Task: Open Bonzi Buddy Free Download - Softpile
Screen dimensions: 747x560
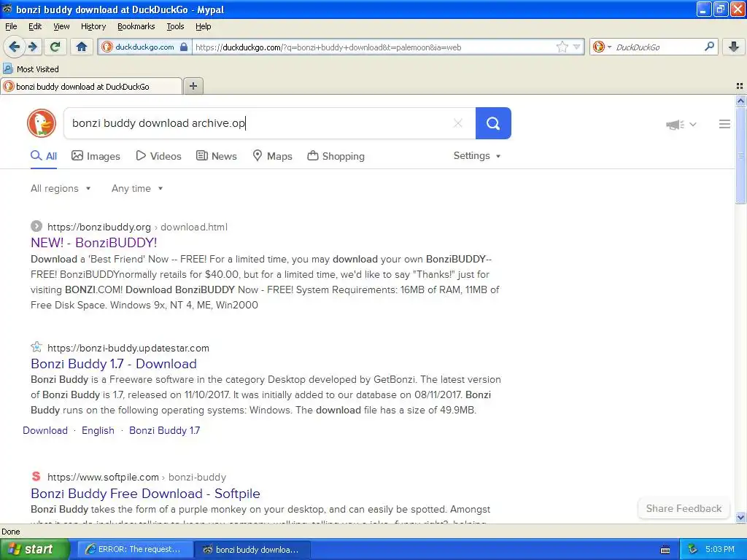Action: [x=145, y=494]
